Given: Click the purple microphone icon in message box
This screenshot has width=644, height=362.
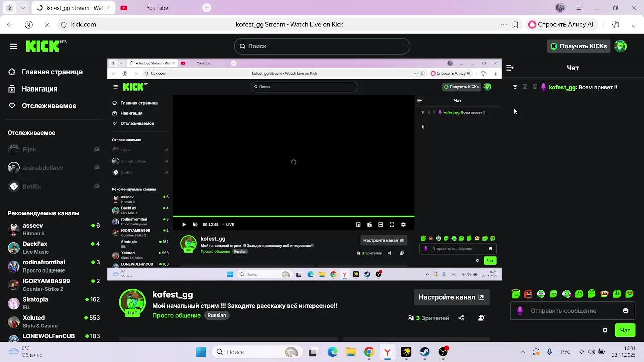Looking at the screenshot, I should [520, 311].
